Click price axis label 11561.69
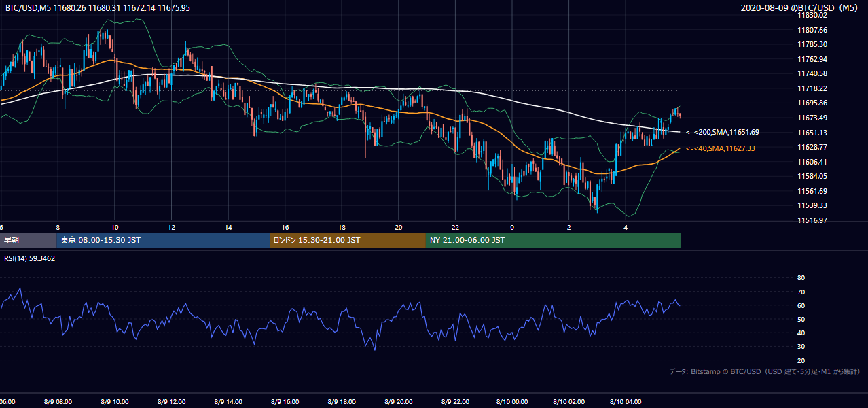 click(812, 191)
